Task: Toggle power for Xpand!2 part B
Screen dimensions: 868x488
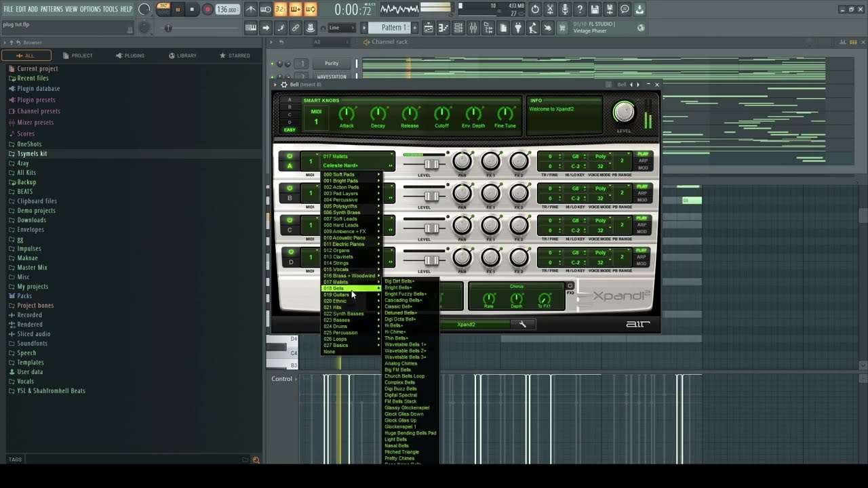Action: (x=290, y=188)
